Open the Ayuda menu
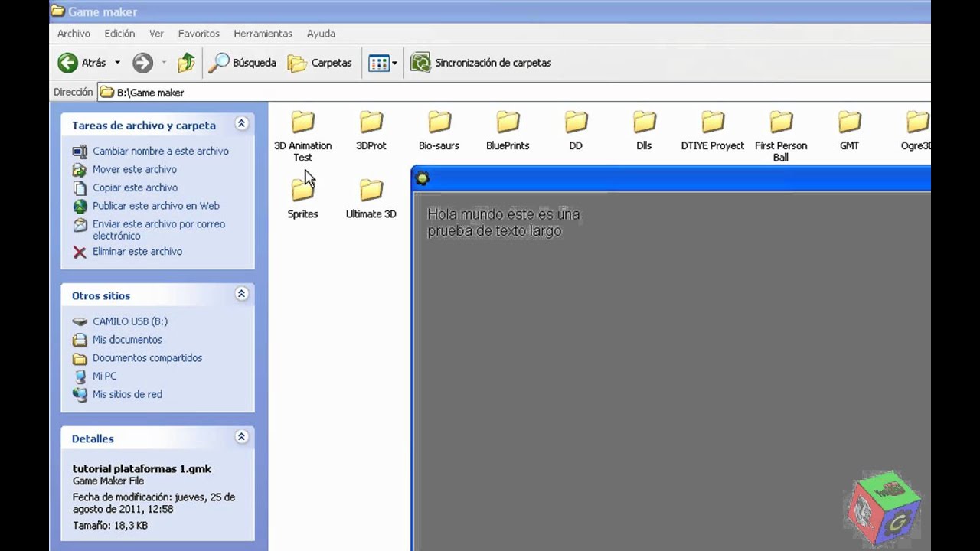980x551 pixels. point(321,34)
